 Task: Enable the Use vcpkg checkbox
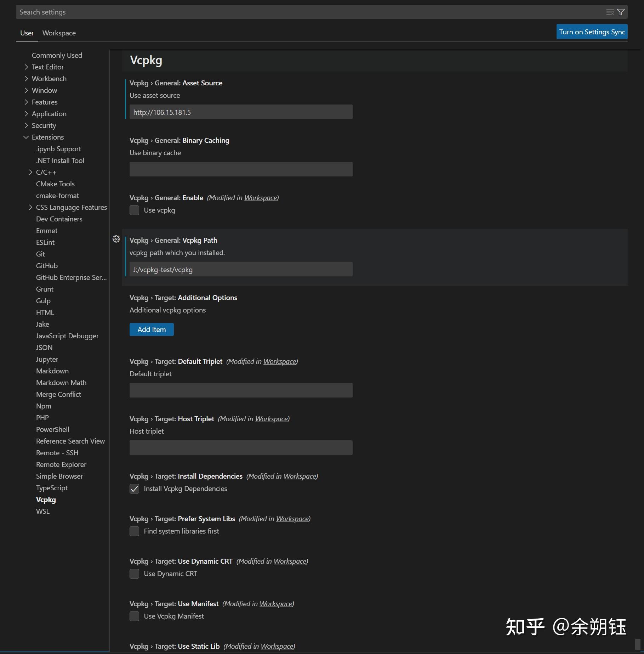click(134, 210)
